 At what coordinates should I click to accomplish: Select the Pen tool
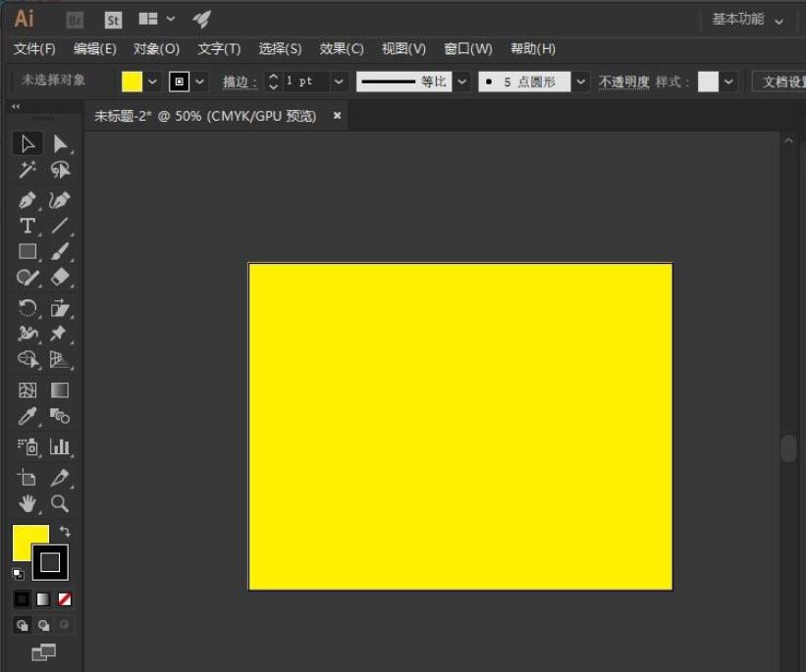(27, 200)
